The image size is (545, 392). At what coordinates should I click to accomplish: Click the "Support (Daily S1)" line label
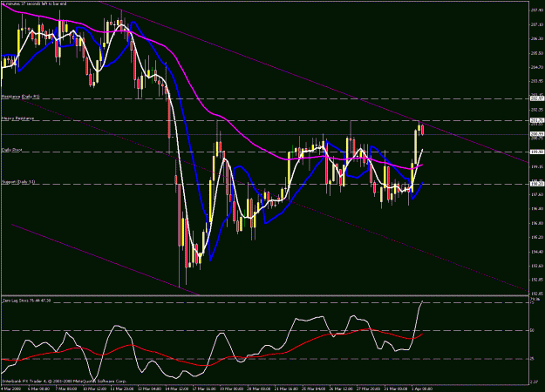(x=18, y=182)
